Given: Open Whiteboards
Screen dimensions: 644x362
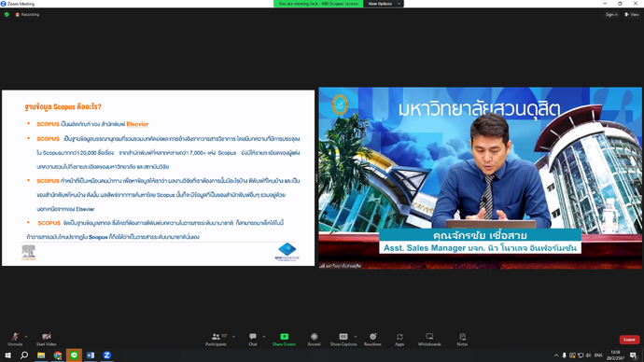Looking at the screenshot, I should tap(429, 339).
